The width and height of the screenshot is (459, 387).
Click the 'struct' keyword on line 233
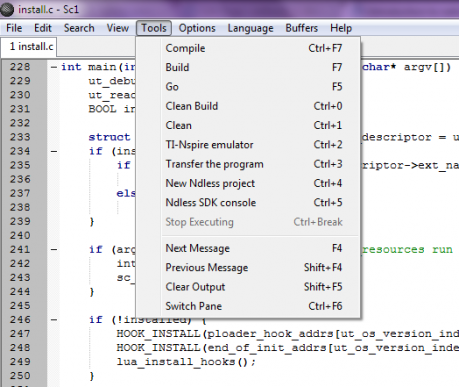coord(109,137)
